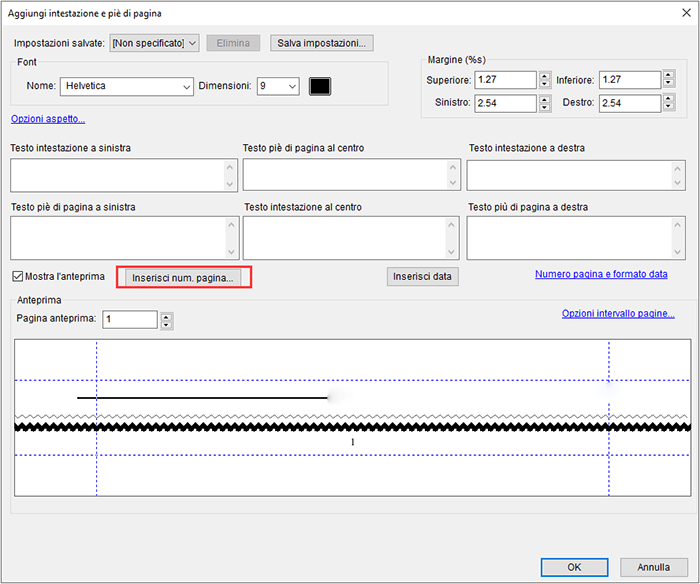
Task: Open the font Dimensioni dropdown
Action: pyautogui.click(x=291, y=87)
